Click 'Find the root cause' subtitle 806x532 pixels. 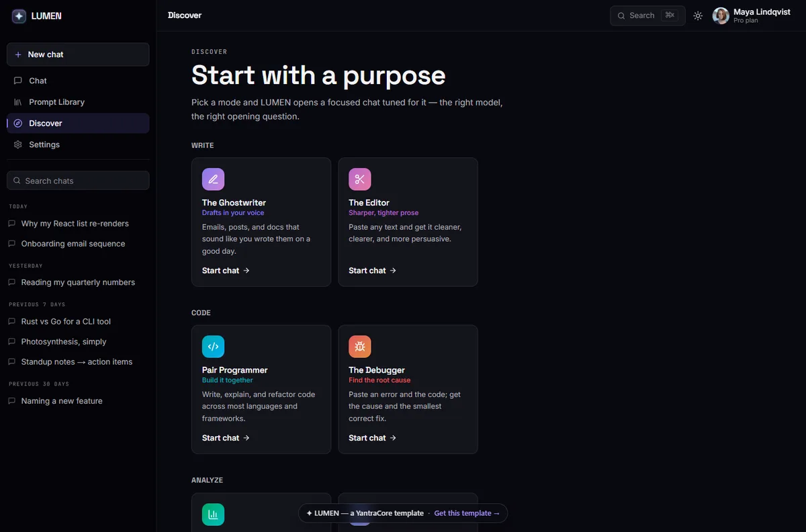pyautogui.click(x=379, y=380)
